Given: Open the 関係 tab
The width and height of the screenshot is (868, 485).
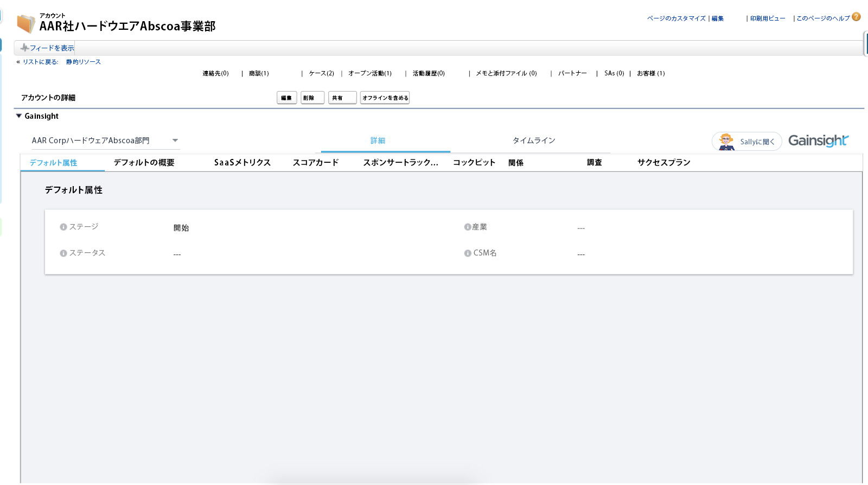Looking at the screenshot, I should [x=516, y=163].
